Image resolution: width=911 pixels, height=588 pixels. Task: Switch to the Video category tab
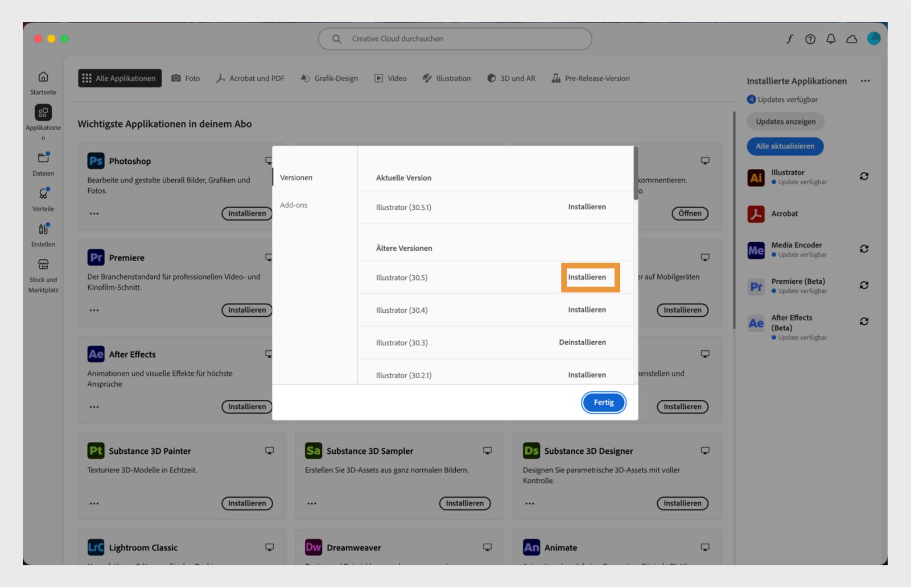390,78
